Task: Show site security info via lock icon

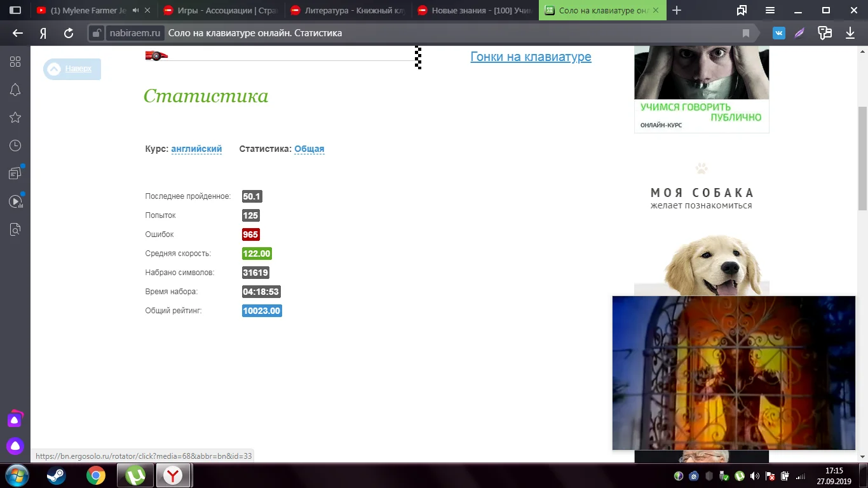Action: (x=96, y=33)
